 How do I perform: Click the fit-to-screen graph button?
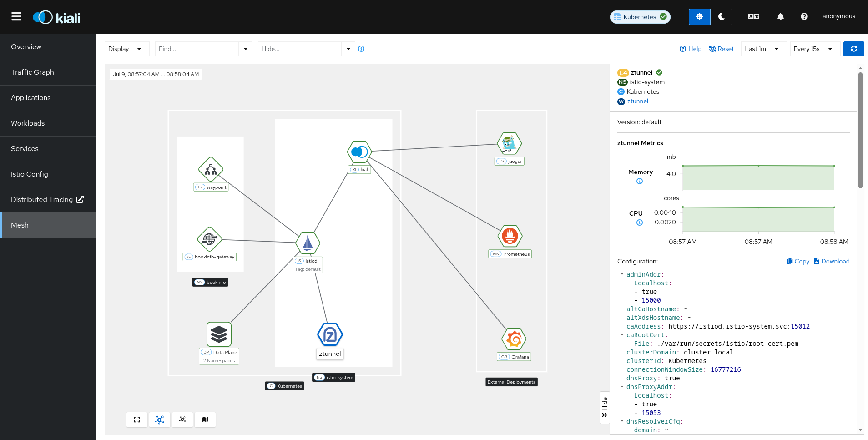(x=137, y=420)
